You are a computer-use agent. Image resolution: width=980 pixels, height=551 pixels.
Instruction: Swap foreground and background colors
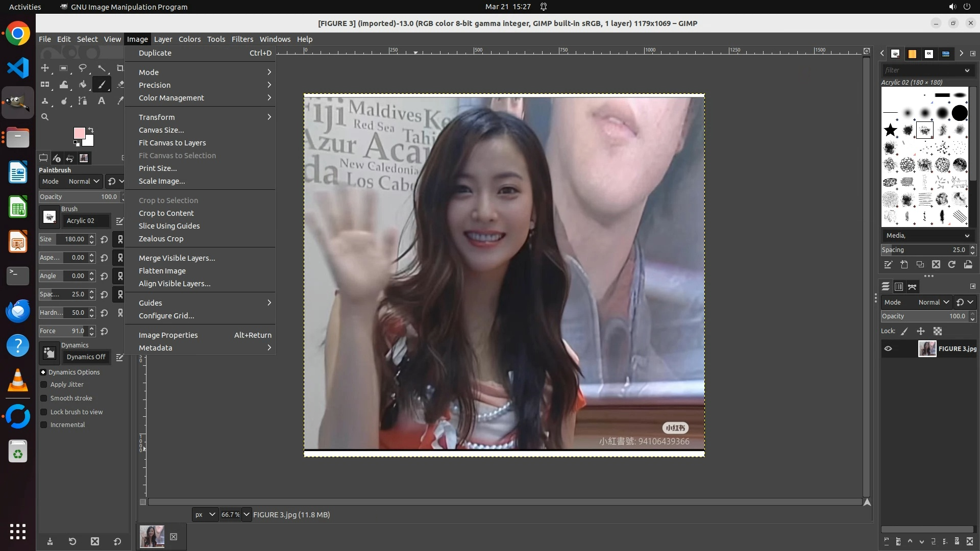91,130
